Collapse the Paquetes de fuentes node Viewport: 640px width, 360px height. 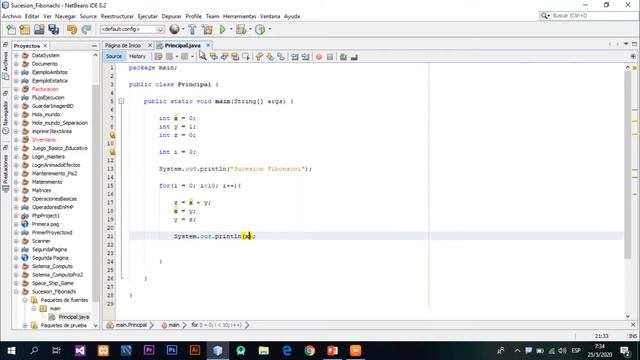pyautogui.click(x=25, y=300)
